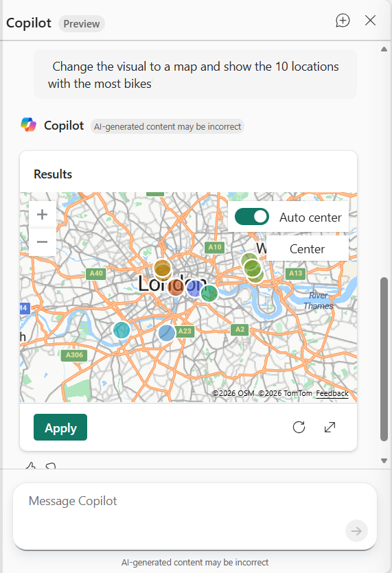The height and width of the screenshot is (573, 392).
Task: Click the thumbs up feedback icon
Action: point(31,465)
